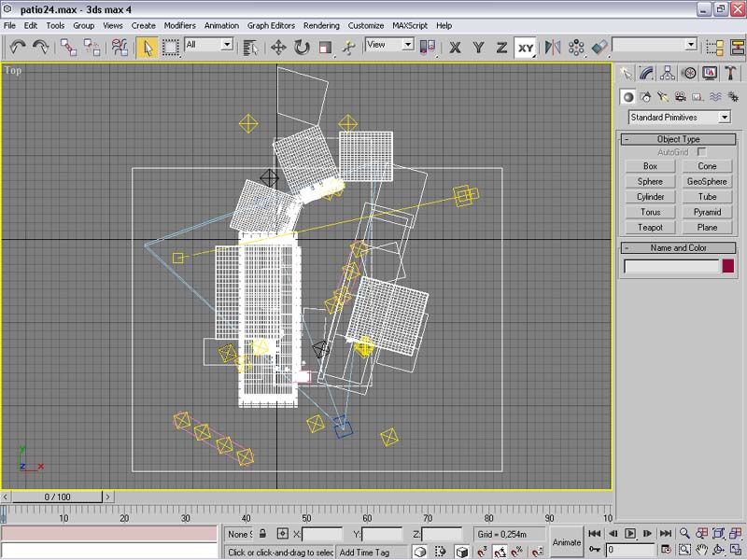Viewport: 747px width, 560px height.
Task: Click the Select and Manipulate icon
Action: click(x=348, y=48)
